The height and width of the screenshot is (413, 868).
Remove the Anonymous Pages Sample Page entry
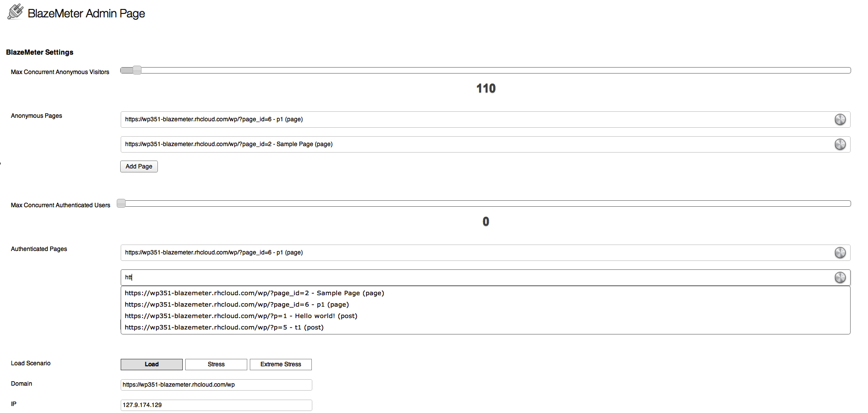pyautogui.click(x=840, y=144)
